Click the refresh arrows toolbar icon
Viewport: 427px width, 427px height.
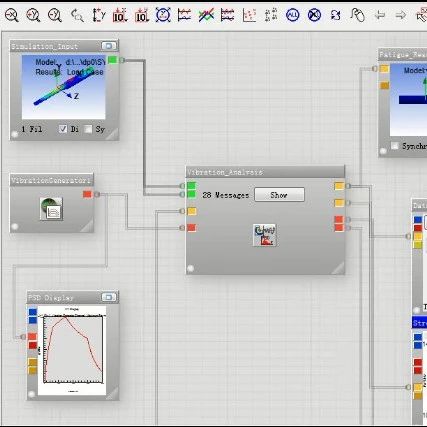click(x=336, y=15)
